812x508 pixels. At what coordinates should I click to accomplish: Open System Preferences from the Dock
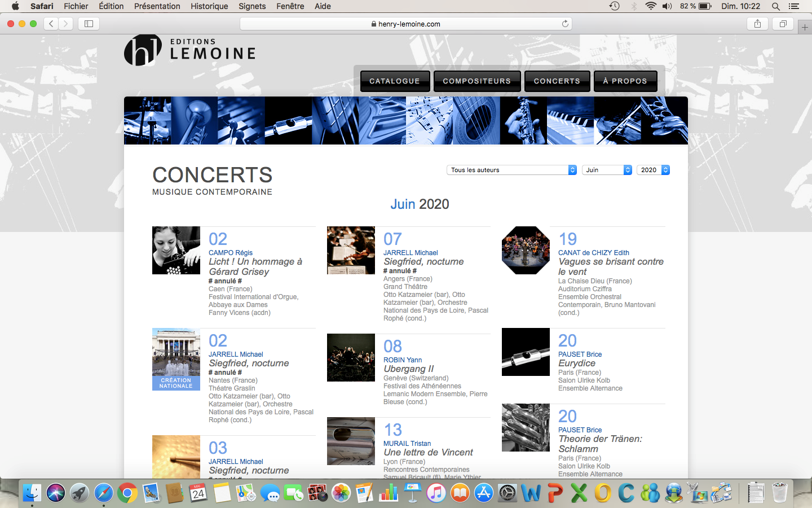point(507,493)
